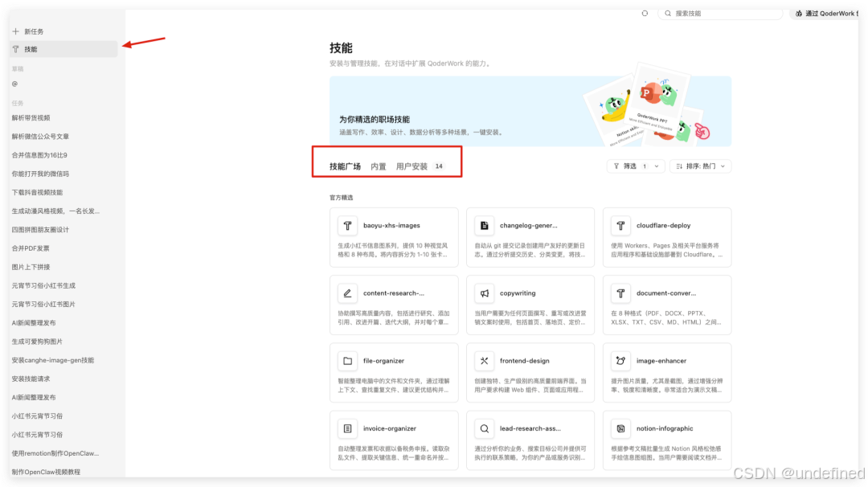Select the 解析带货视频 task in sidebar
This screenshot has height=487, width=868.
[x=34, y=117]
